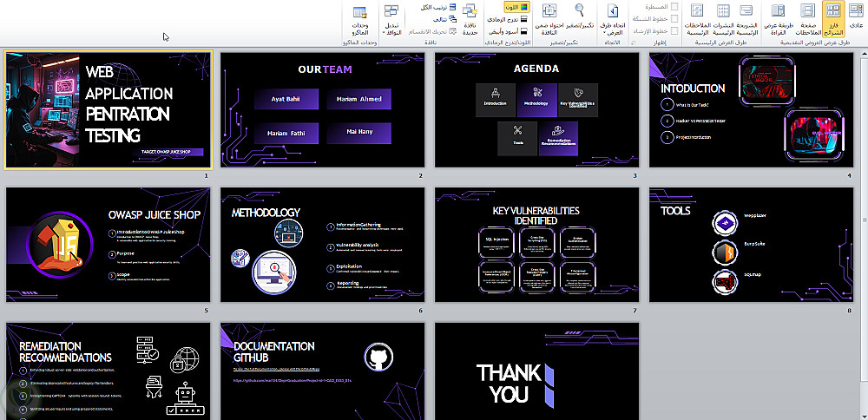Select Grayscale mode (تدرج الرمادي)
Viewport: 868px width, 420px height.
pyautogui.click(x=508, y=19)
